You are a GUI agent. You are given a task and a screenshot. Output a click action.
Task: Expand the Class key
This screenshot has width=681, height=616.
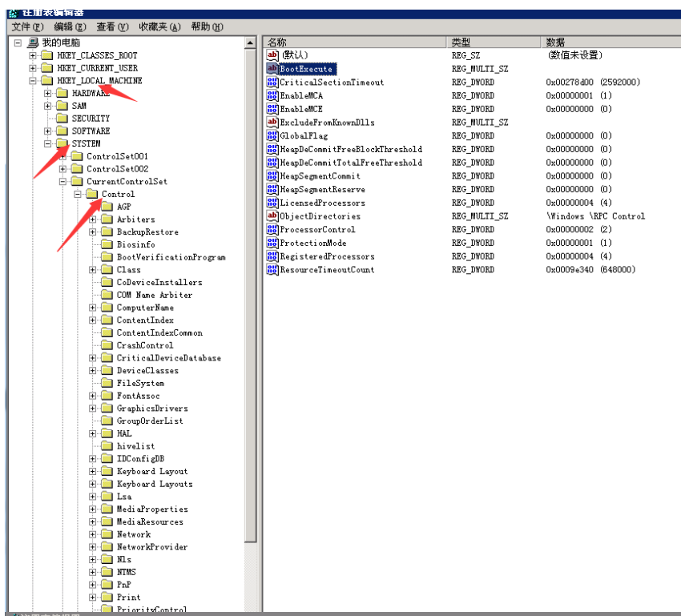92,270
